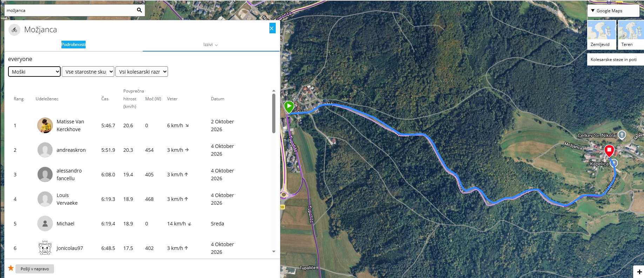Click the leaderboard scrollbar down arrow
The image size is (644, 278).
[x=274, y=252]
